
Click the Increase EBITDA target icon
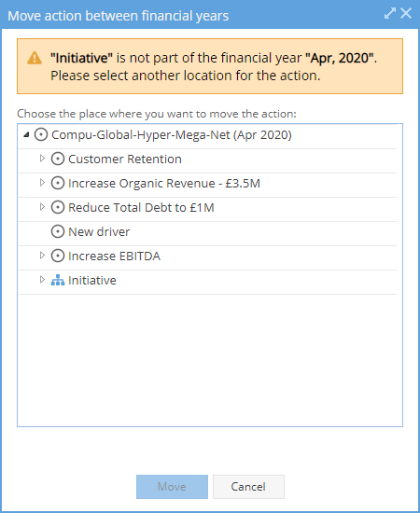point(58,256)
